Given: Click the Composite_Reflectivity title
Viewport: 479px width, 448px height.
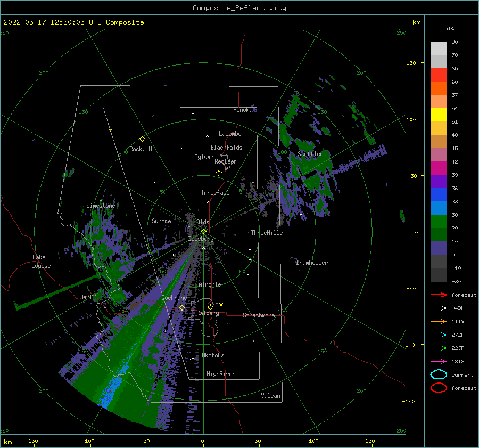Looking at the screenshot, I should coord(240,8).
